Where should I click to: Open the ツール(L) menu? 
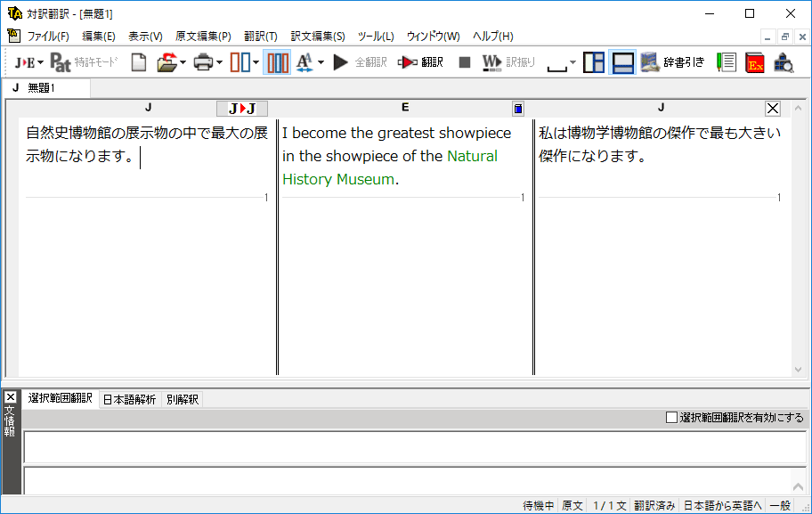click(x=376, y=37)
